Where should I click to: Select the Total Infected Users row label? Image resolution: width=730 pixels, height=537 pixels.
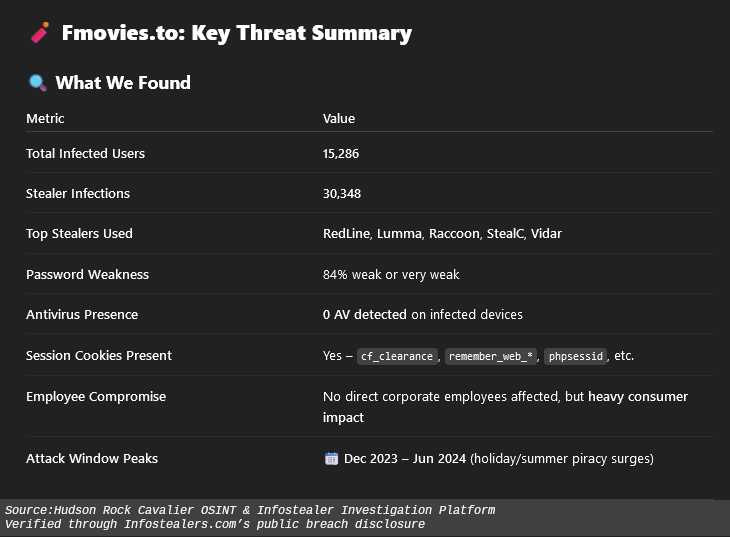click(x=85, y=153)
